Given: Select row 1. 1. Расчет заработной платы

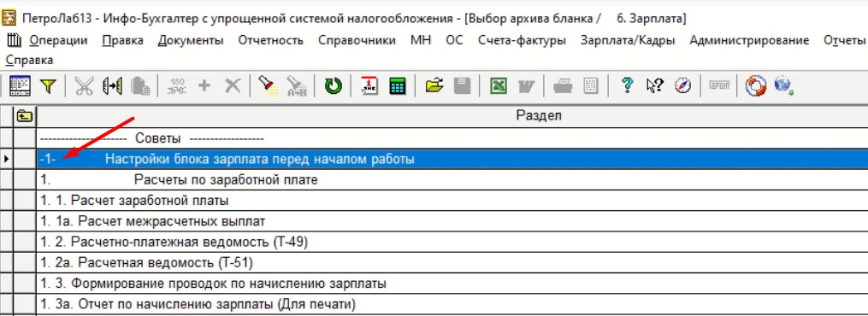Looking at the screenshot, I should click(x=452, y=201).
